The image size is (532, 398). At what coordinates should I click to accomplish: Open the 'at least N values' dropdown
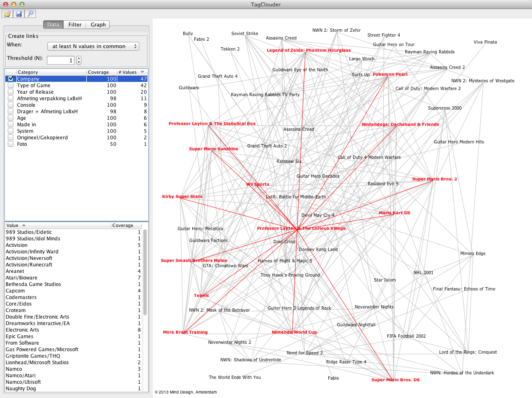(x=93, y=46)
